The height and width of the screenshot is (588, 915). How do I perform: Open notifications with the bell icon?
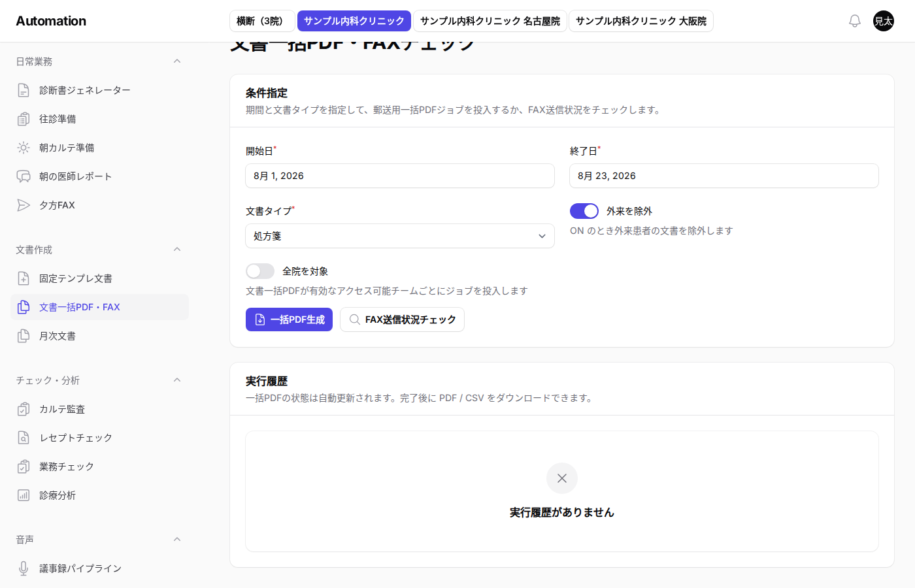click(855, 21)
